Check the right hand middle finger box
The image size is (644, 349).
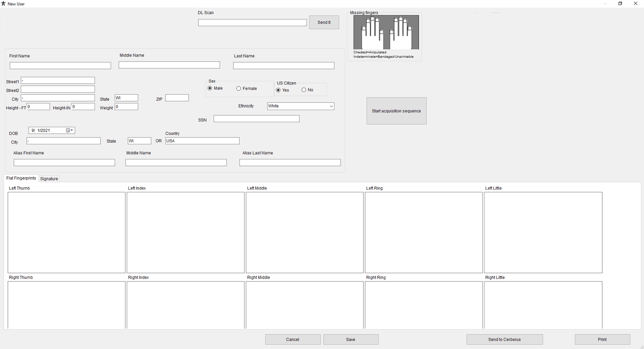pyautogui.click(x=401, y=19)
